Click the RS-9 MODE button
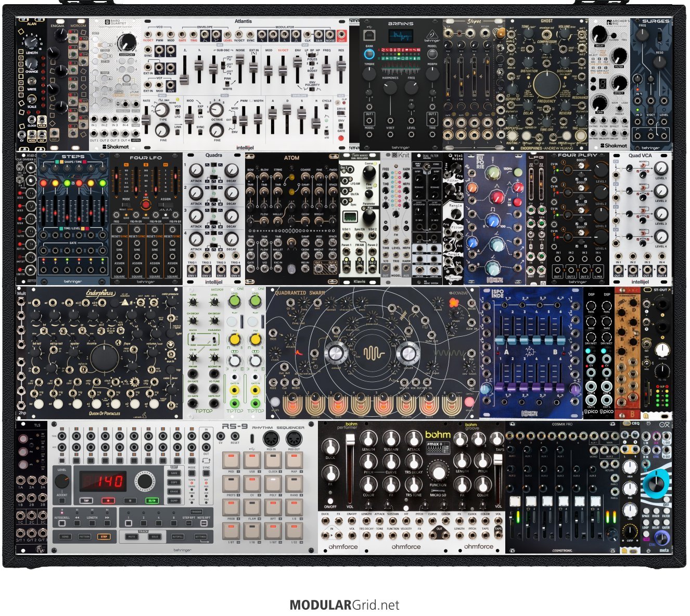This screenshot has height=616, width=690. coord(192,473)
